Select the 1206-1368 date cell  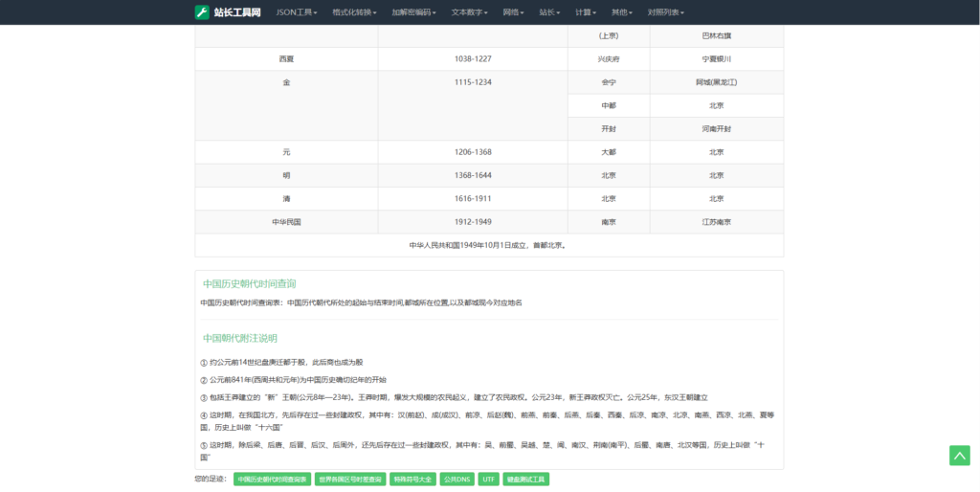(x=473, y=152)
